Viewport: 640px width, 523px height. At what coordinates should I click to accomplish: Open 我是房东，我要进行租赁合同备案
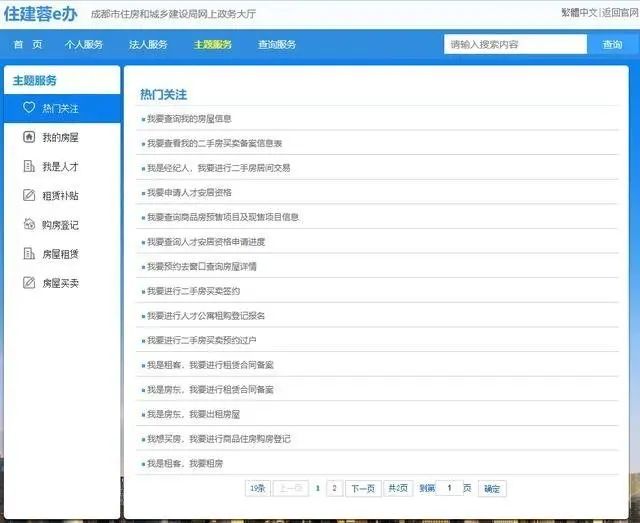[x=210, y=389]
